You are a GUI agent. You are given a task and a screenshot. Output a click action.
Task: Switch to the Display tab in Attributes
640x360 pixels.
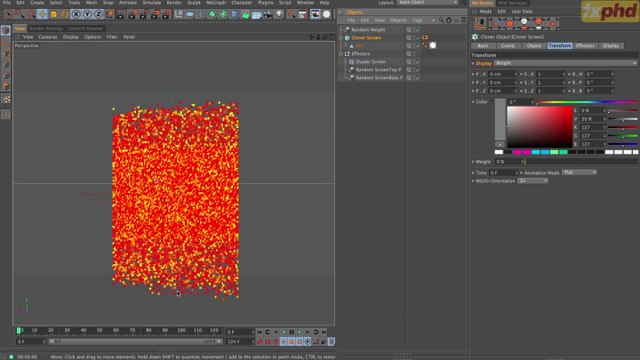[611, 46]
